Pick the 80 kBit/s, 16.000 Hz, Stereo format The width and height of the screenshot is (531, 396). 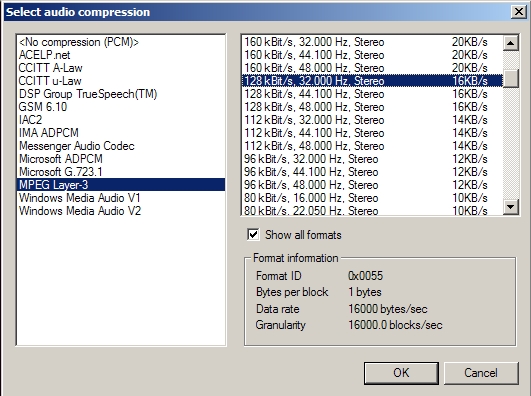pos(372,198)
